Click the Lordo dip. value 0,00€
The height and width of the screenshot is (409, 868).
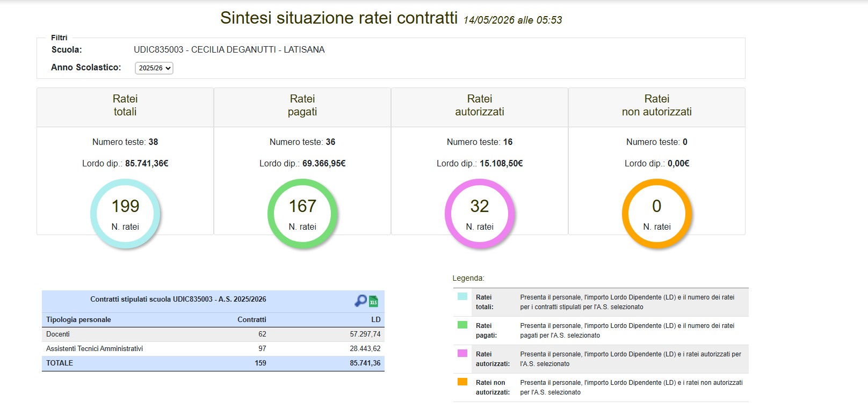(678, 163)
